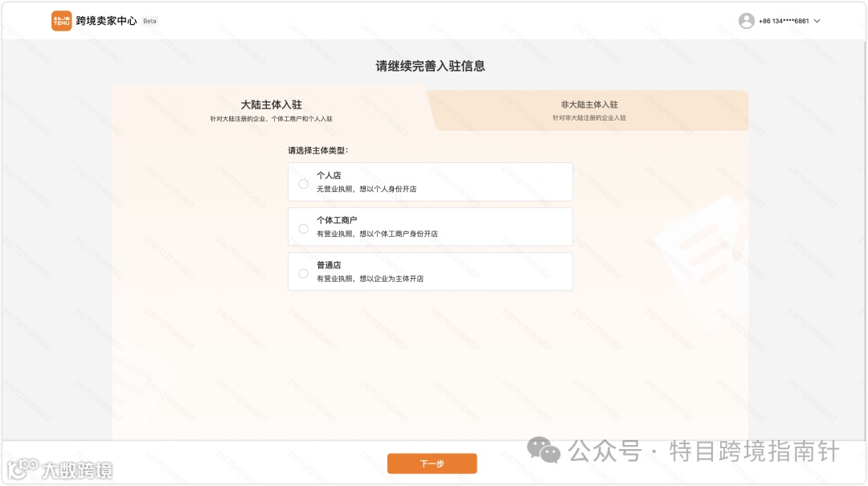This screenshot has width=868, height=486.
Task: Click the 个人店 option card
Action: [x=430, y=182]
